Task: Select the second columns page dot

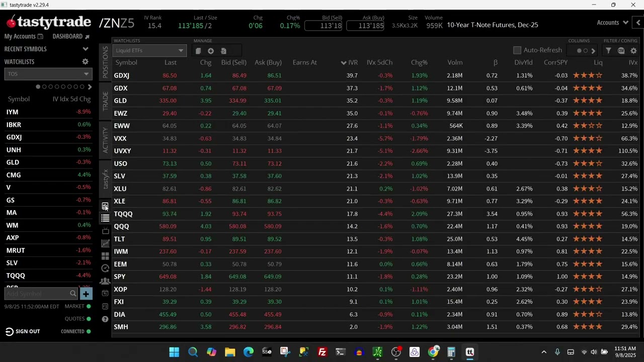Action: click(x=586, y=51)
